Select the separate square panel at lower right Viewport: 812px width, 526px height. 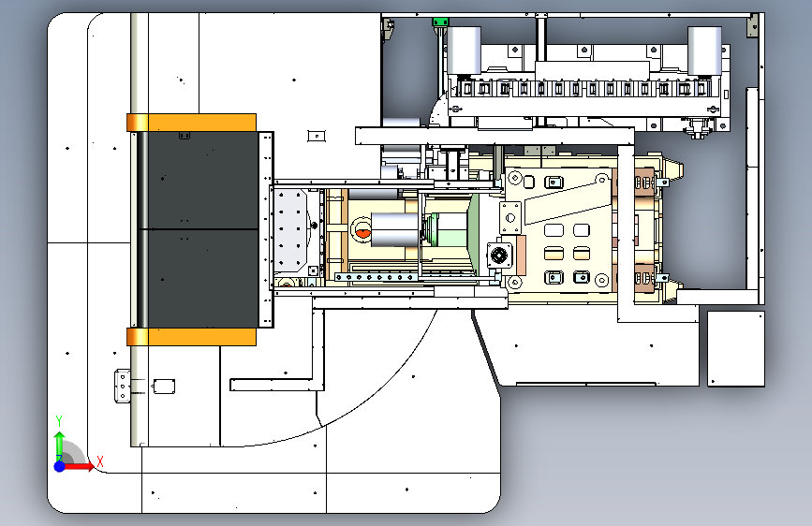[736, 348]
